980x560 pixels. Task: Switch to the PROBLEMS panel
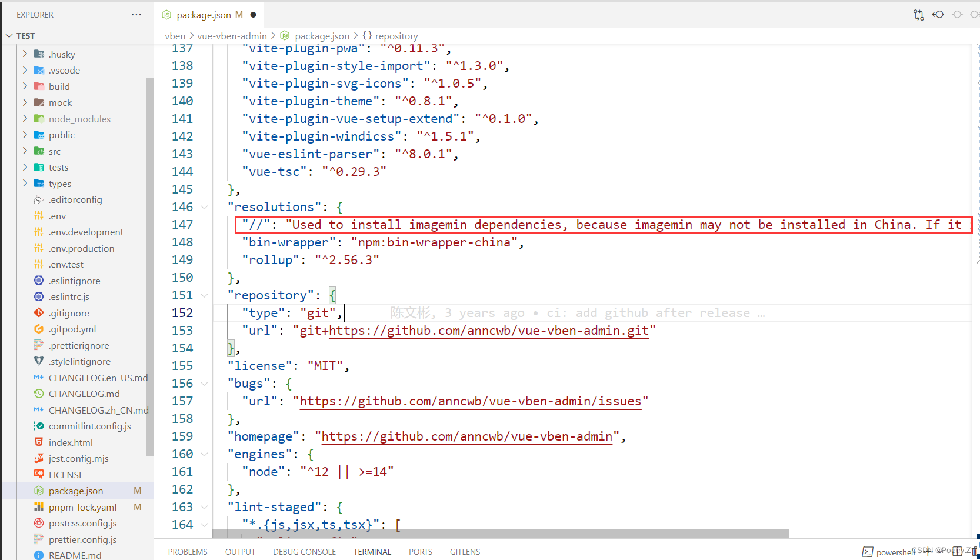coord(187,551)
